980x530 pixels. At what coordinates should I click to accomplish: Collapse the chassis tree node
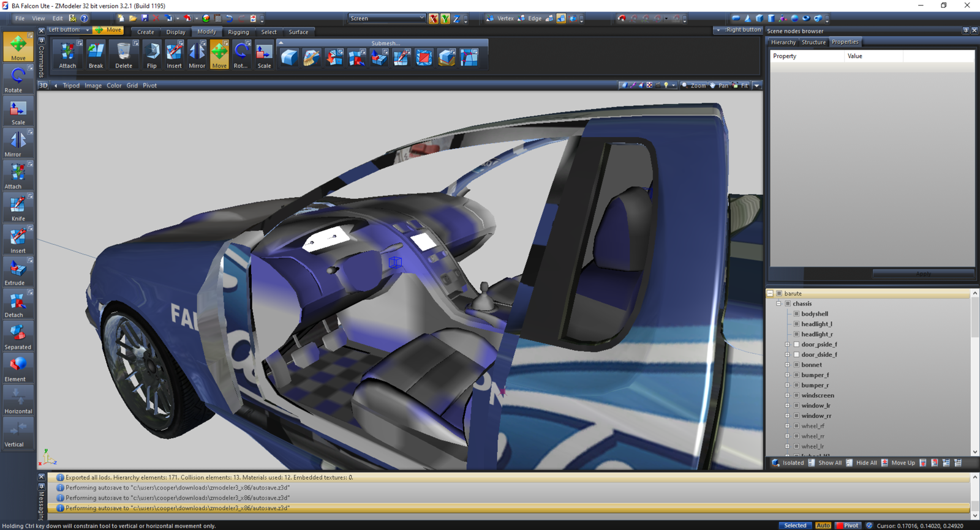pos(779,304)
